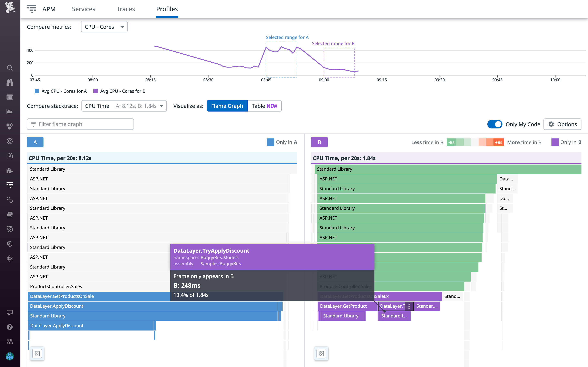Toggle the Avg CPU - Cores for A legend
The height and width of the screenshot is (367, 588).
coord(60,91)
